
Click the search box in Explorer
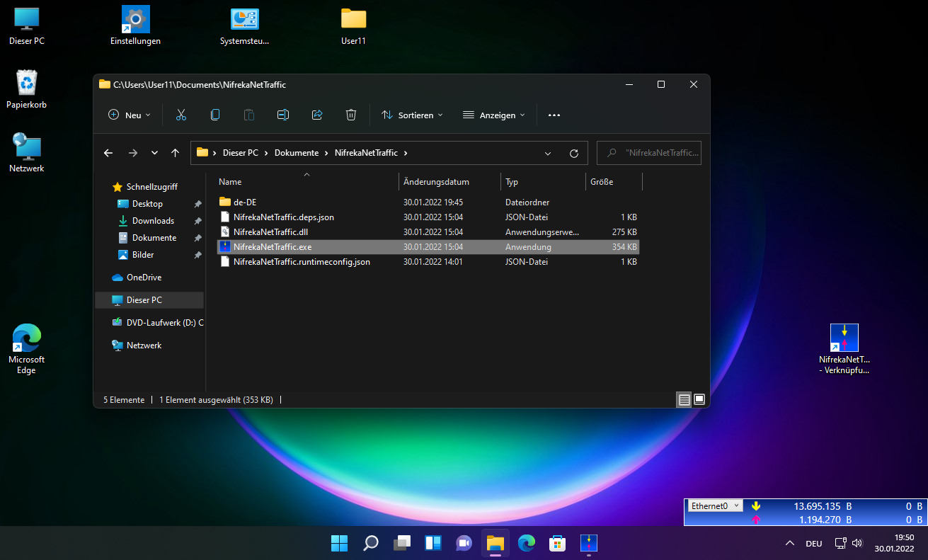[649, 153]
